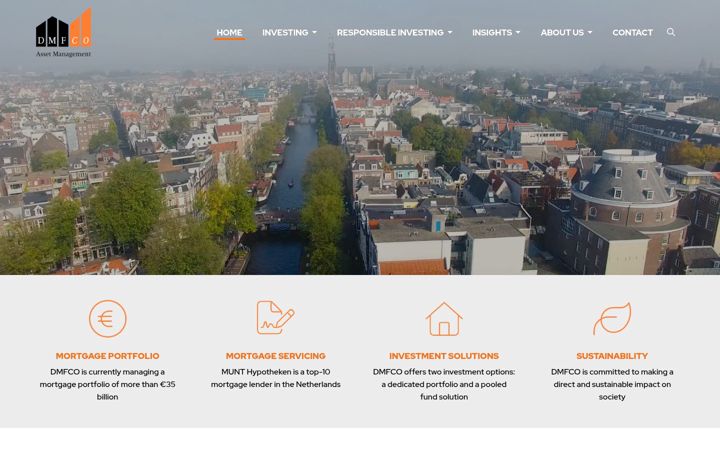Click text 'DMFCO offers two investment options:'

[444, 372]
